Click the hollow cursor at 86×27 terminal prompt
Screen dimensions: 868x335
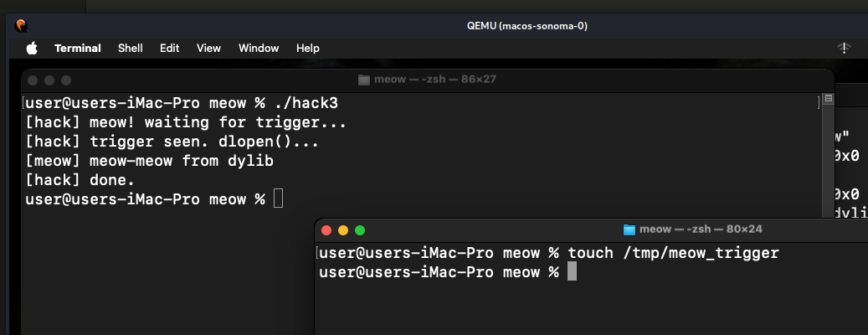pos(279,198)
